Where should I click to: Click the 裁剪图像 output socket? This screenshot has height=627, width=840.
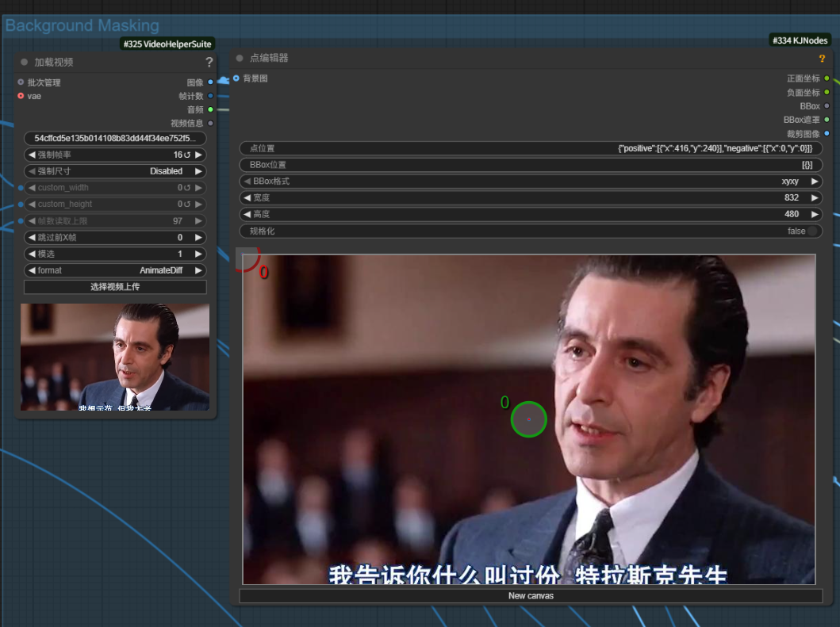click(x=827, y=133)
